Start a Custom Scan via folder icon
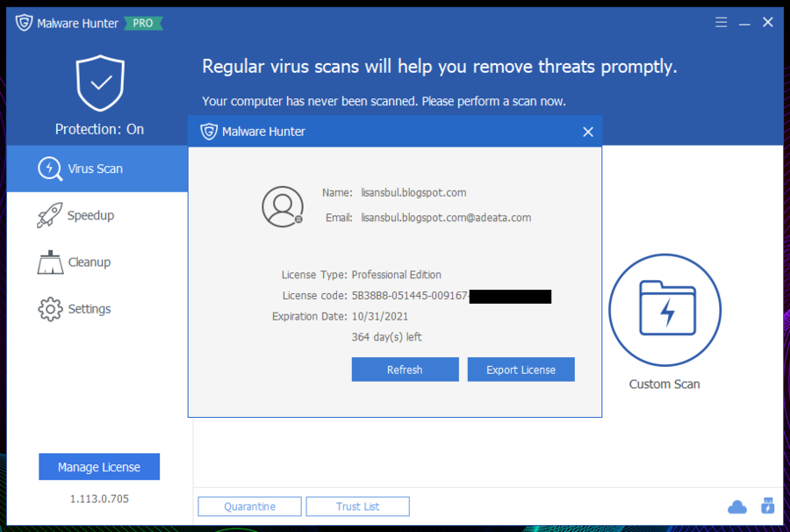This screenshot has height=532, width=790. click(x=665, y=310)
